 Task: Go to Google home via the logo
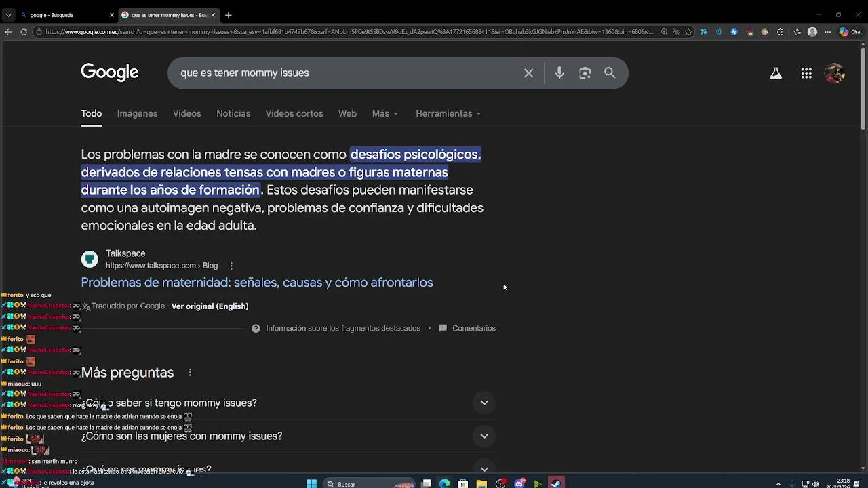(110, 73)
